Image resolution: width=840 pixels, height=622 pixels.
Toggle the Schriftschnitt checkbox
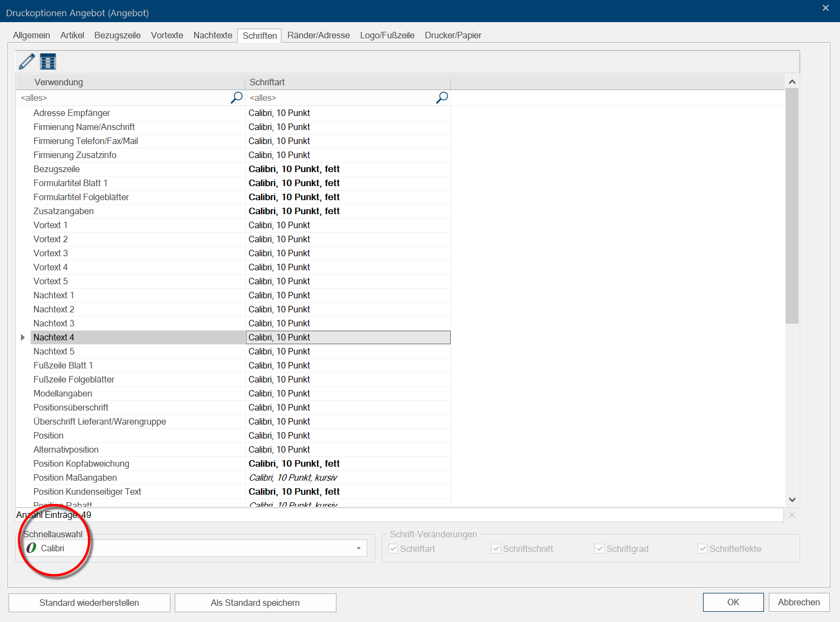coord(496,549)
